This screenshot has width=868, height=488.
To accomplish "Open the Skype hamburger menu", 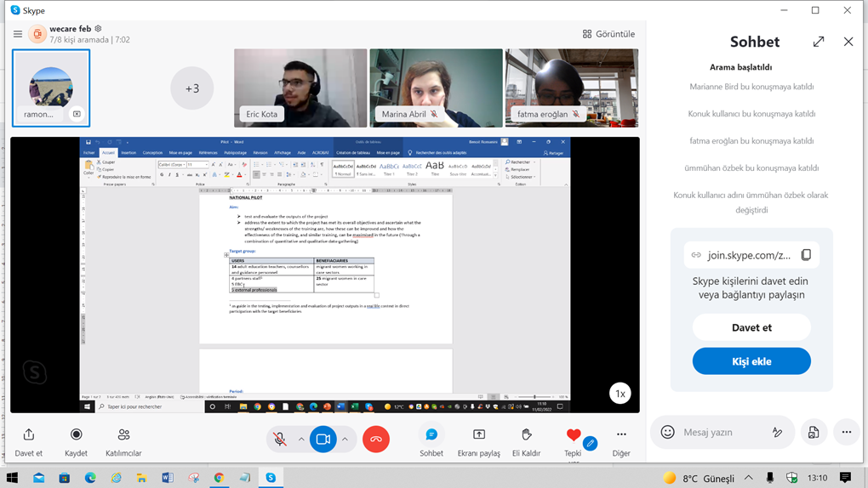I will 17,34.
